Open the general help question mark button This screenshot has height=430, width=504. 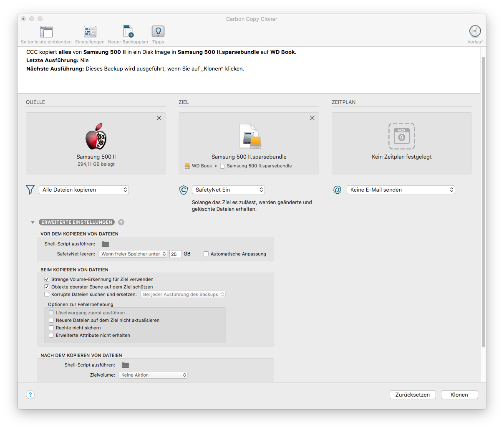tap(30, 395)
